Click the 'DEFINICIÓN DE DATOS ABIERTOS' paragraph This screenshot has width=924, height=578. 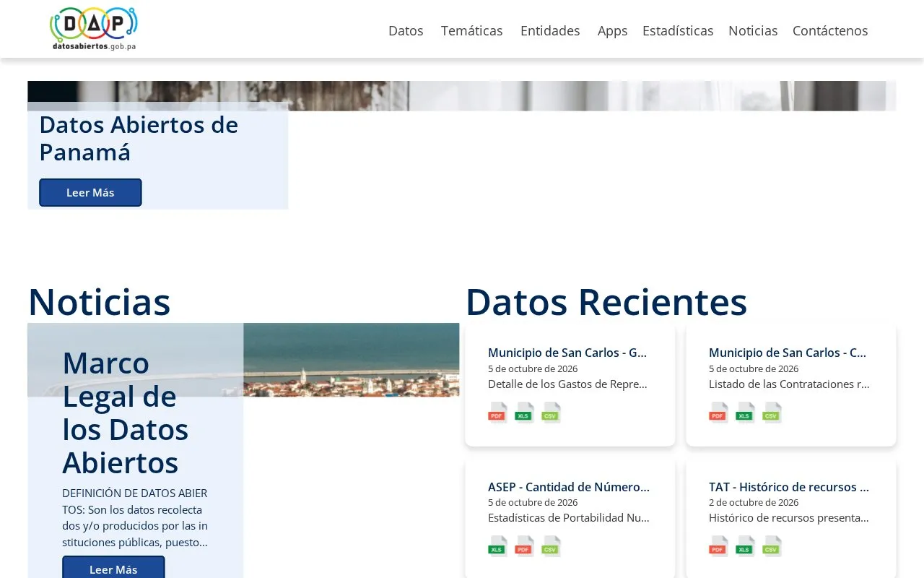(x=135, y=518)
